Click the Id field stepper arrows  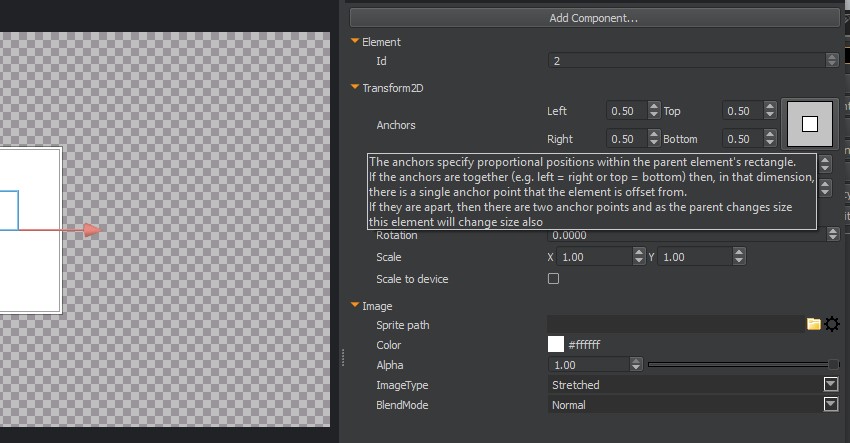coord(832,60)
